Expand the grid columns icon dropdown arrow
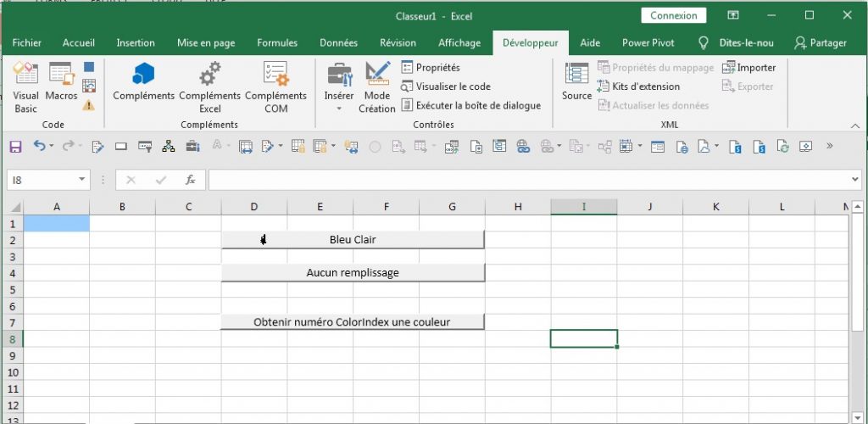868x424 pixels. coord(640,146)
